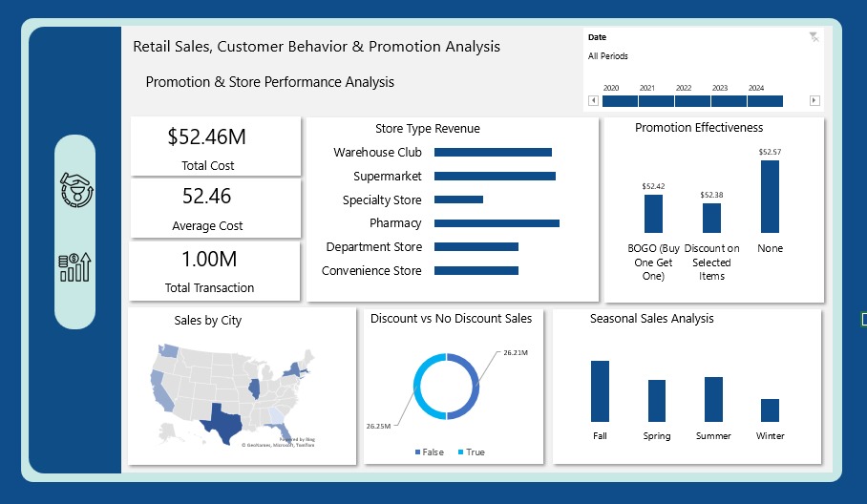This screenshot has width=867, height=504.
Task: Clear the Date timeline filter icon
Action: [x=814, y=37]
